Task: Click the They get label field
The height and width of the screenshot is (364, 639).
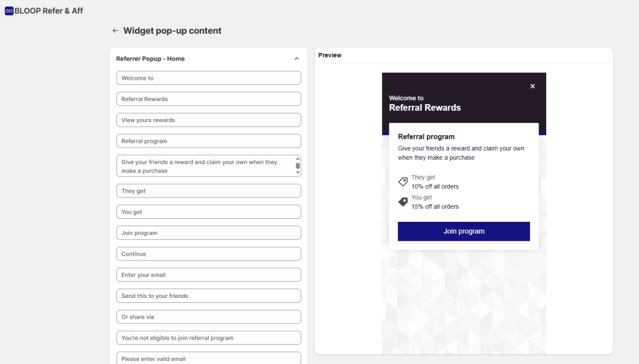Action: click(x=208, y=191)
